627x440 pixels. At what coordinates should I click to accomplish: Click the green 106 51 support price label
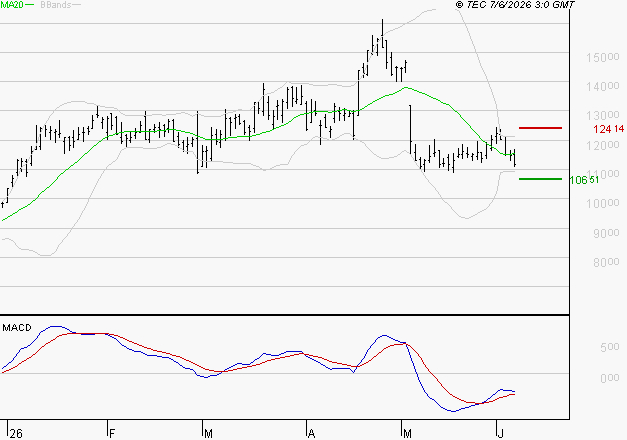(x=584, y=180)
